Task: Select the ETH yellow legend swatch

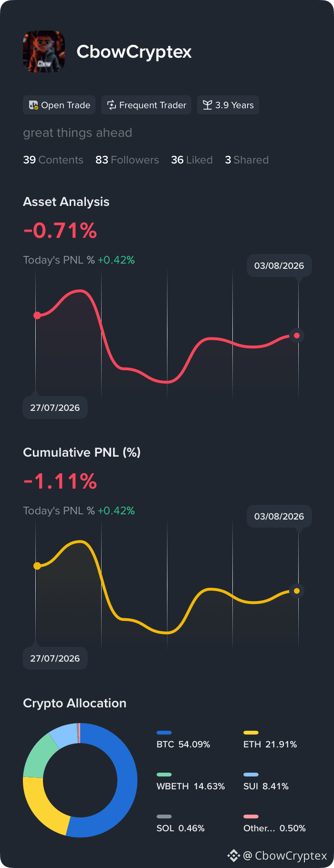Action: 251,733
